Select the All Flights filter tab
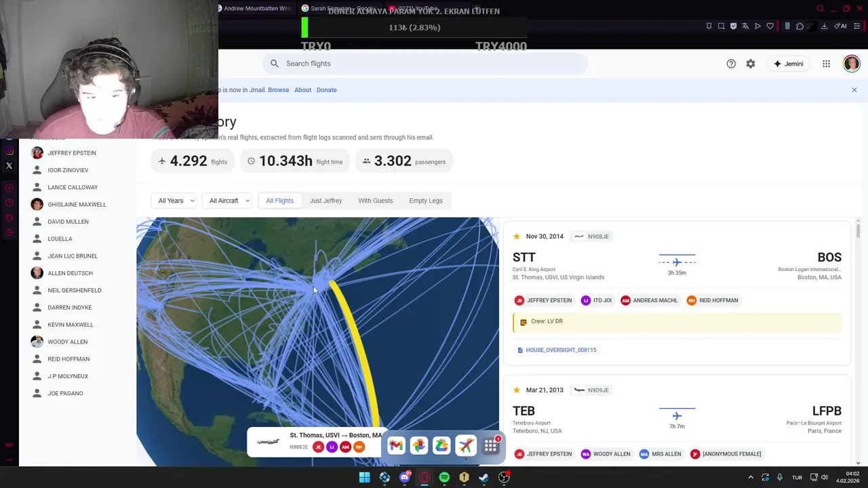The image size is (868, 488). [x=279, y=201]
